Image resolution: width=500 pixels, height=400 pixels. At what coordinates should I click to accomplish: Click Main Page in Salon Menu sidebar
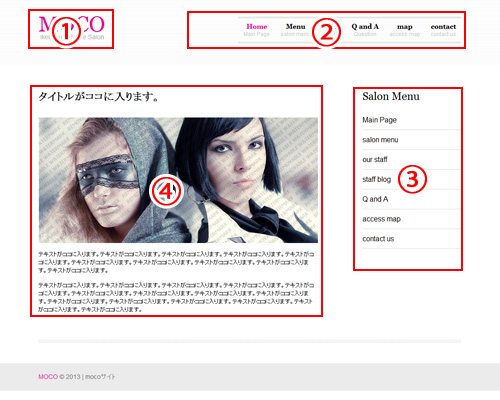coord(379,120)
